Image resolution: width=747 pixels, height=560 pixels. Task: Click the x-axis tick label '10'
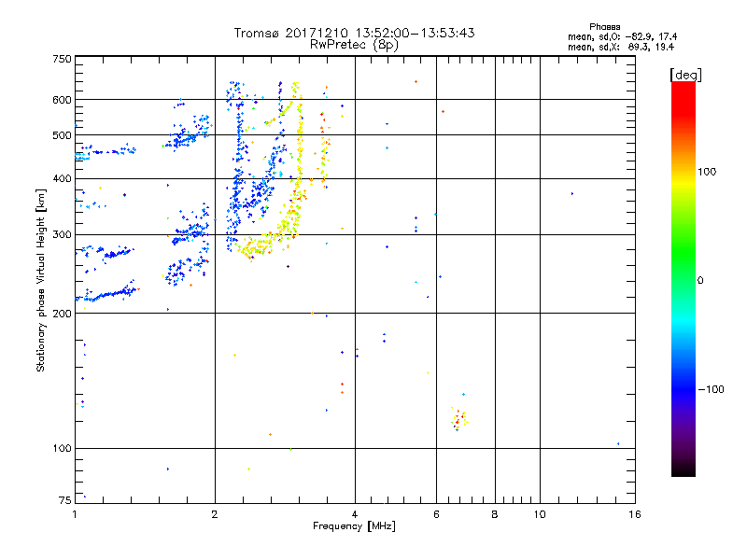pyautogui.click(x=540, y=514)
